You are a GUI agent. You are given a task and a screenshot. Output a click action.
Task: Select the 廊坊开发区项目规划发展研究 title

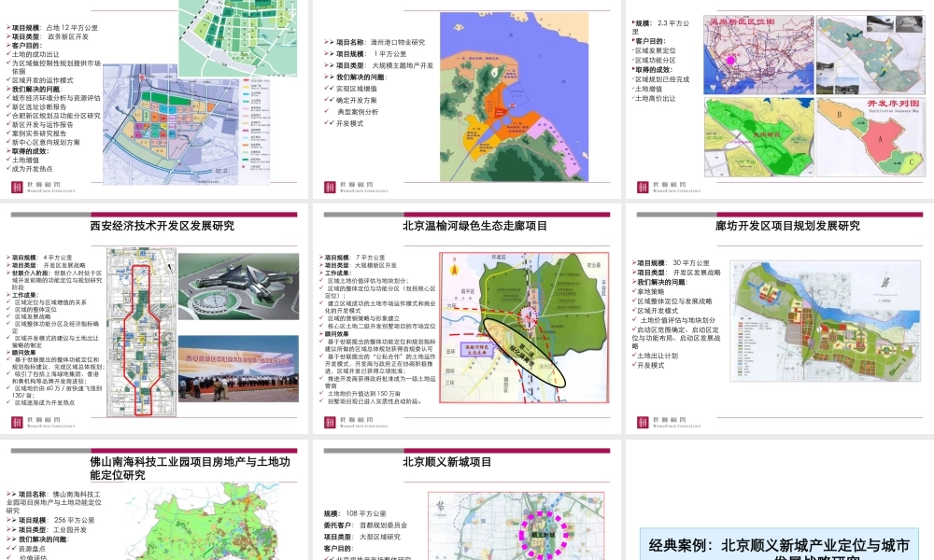click(x=787, y=226)
